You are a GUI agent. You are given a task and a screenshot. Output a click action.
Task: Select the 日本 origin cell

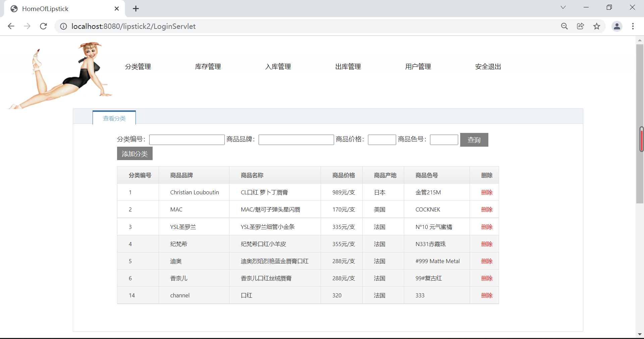(383, 192)
